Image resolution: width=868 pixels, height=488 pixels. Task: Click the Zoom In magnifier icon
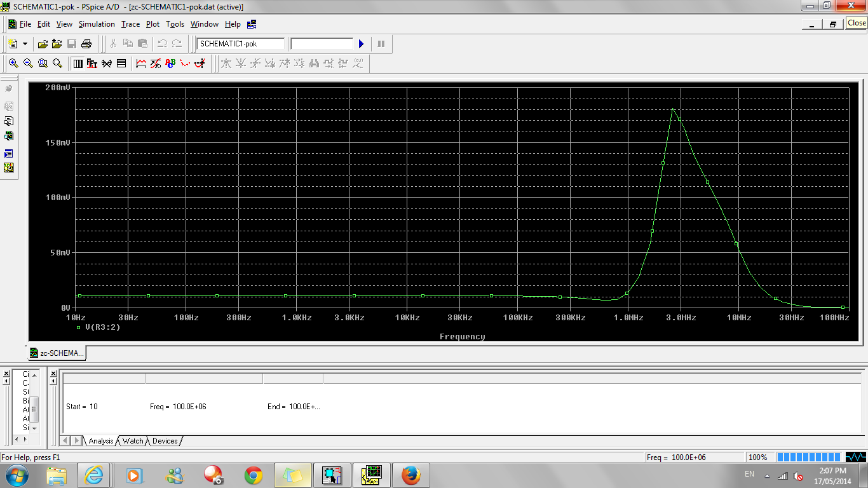pyautogui.click(x=13, y=64)
